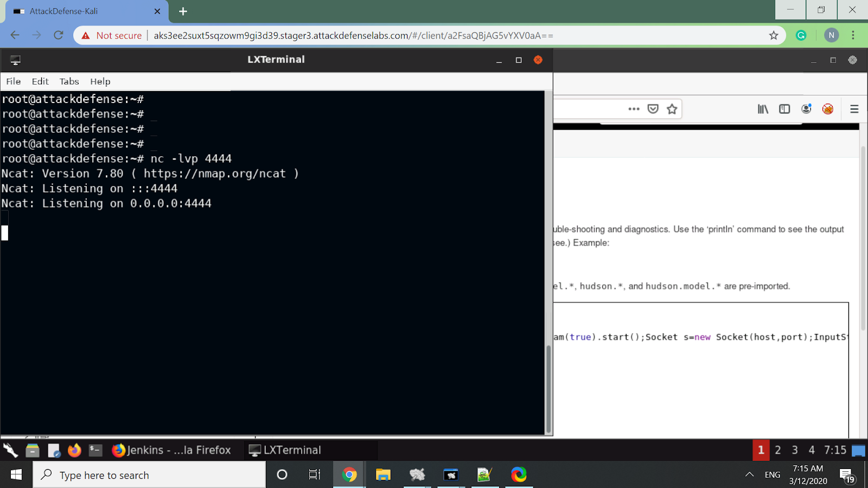868x488 pixels.
Task: Select the Pocket icon in Firefox toolbar
Action: (653, 108)
